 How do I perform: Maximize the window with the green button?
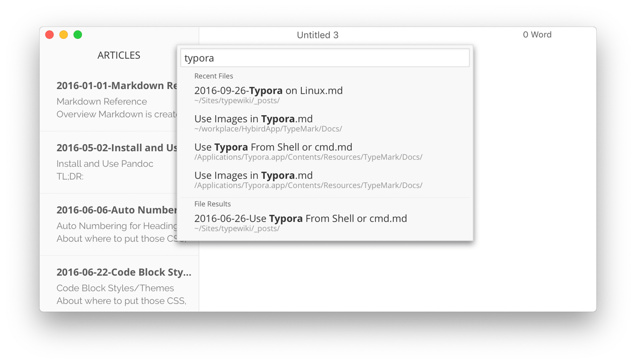pyautogui.click(x=78, y=35)
